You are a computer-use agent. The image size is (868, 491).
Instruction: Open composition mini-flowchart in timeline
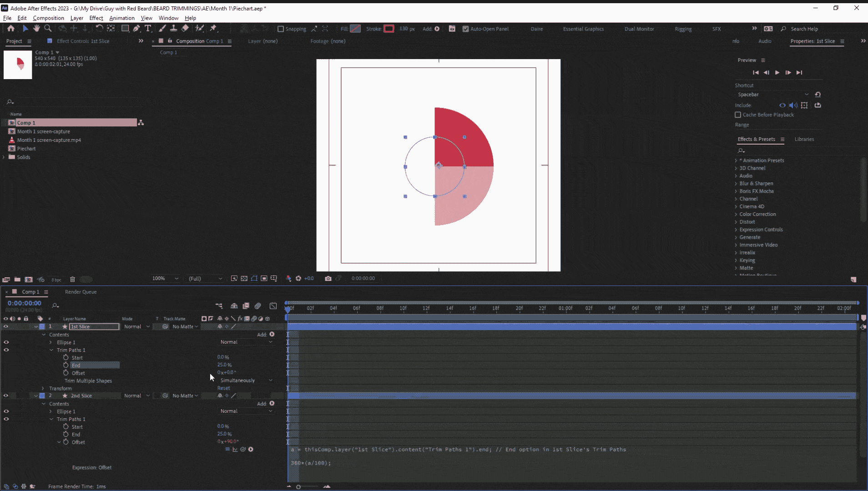[219, 306]
